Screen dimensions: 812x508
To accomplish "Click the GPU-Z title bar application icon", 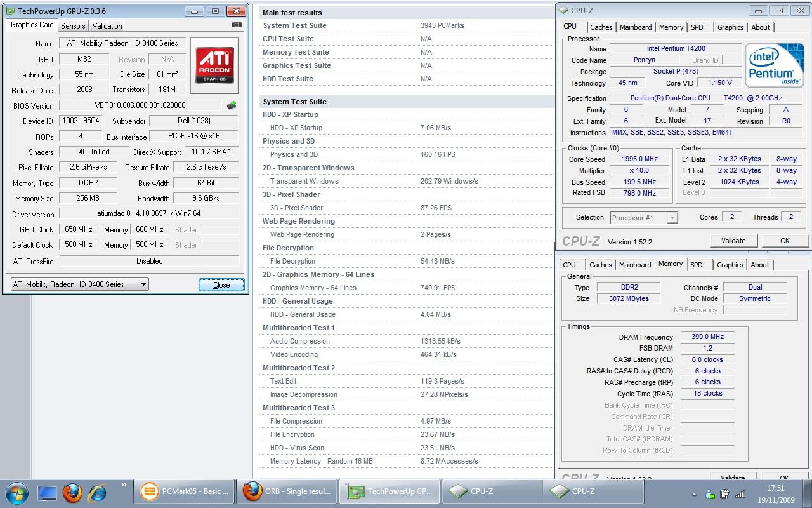I will pyautogui.click(x=10, y=11).
